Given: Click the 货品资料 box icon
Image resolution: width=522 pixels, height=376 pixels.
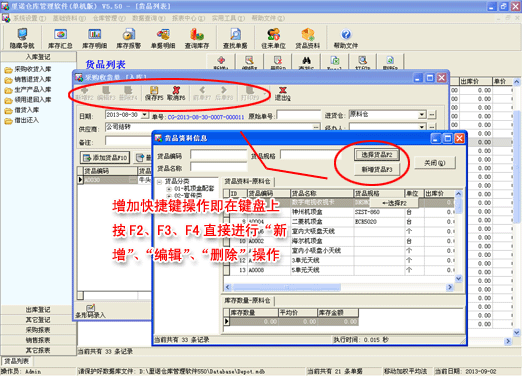Looking at the screenshot, I should click(308, 39).
